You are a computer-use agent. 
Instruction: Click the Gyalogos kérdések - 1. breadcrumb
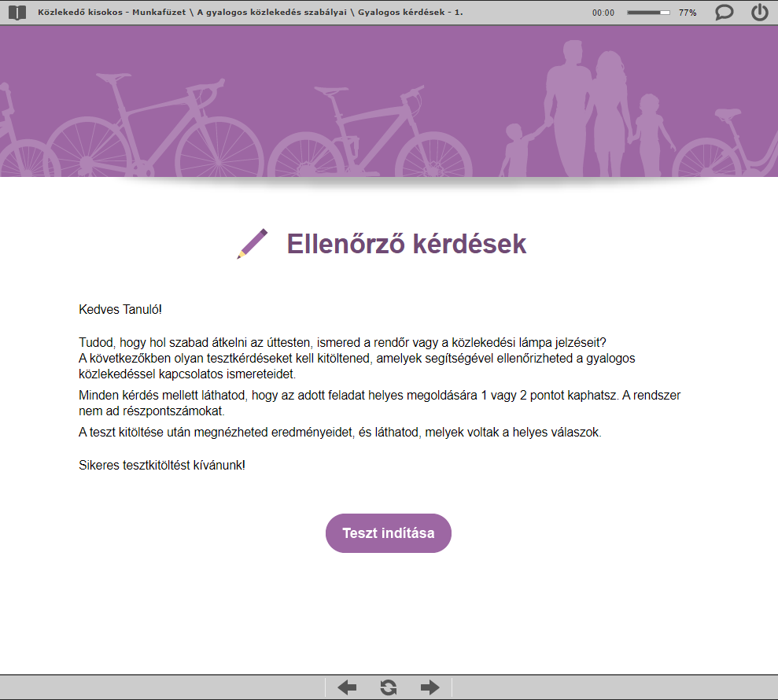(x=411, y=13)
